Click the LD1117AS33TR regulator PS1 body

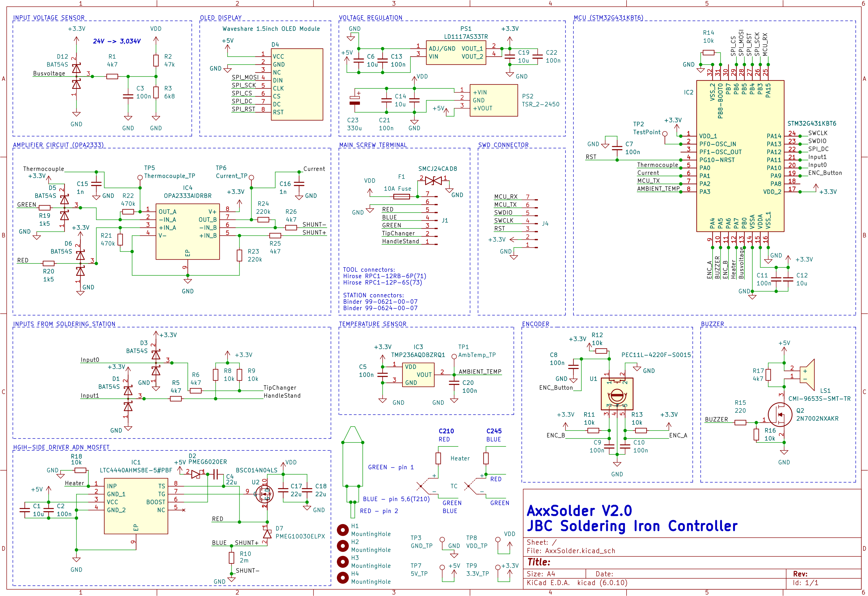456,53
